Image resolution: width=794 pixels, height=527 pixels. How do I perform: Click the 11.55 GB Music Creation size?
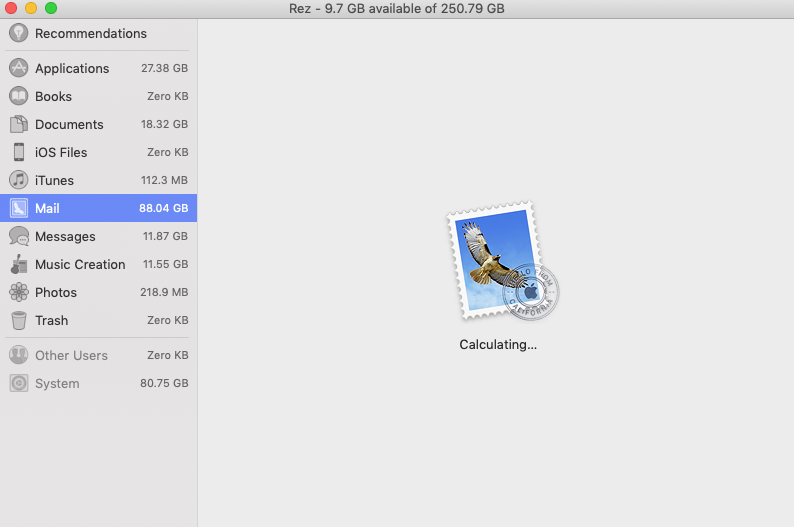(x=166, y=264)
